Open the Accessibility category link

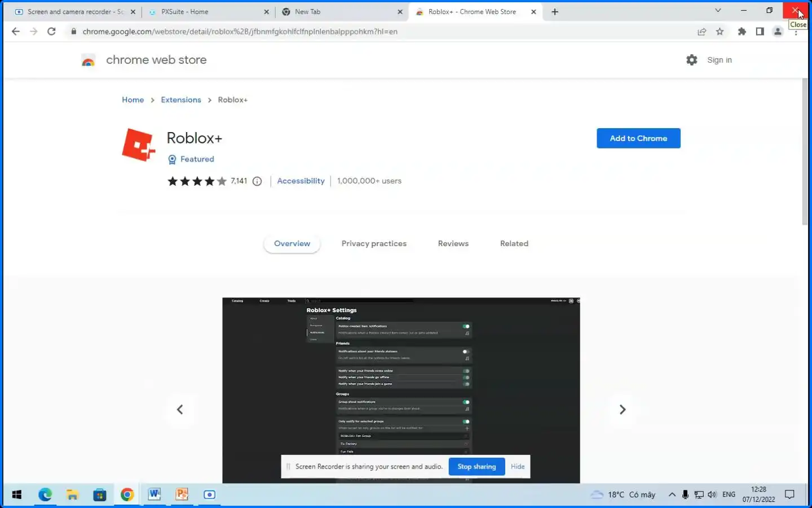[x=301, y=181]
